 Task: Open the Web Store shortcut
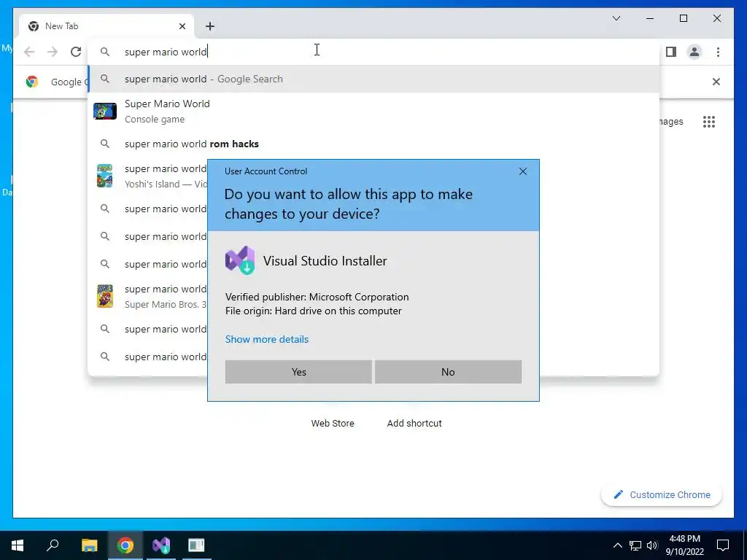pos(333,424)
